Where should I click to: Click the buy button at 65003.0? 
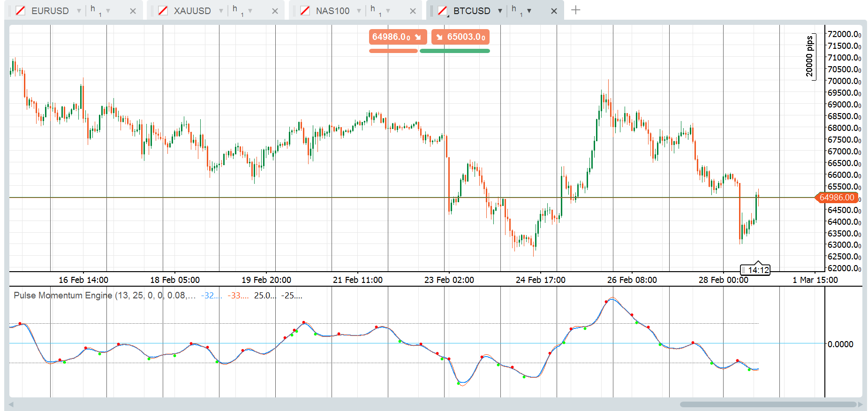460,37
